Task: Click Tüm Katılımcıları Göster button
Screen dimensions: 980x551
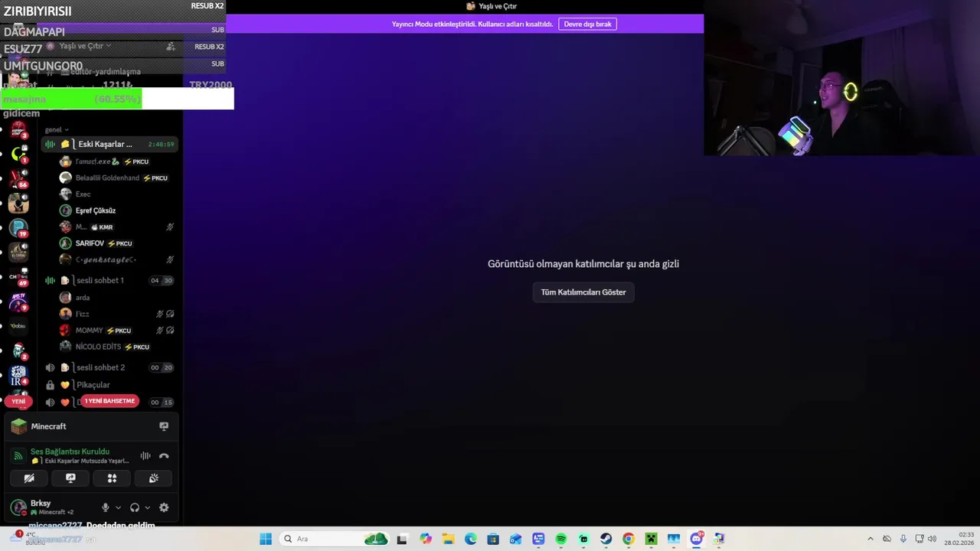Action: click(583, 292)
